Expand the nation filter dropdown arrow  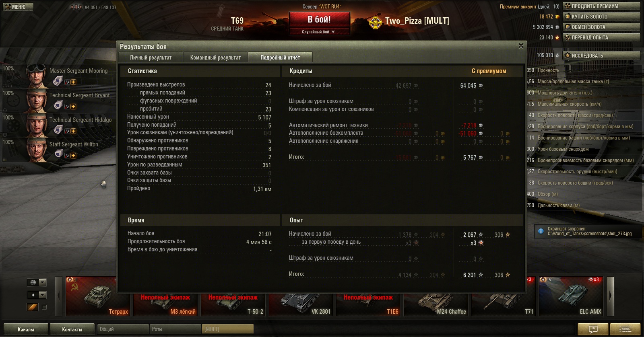pyautogui.click(x=43, y=282)
